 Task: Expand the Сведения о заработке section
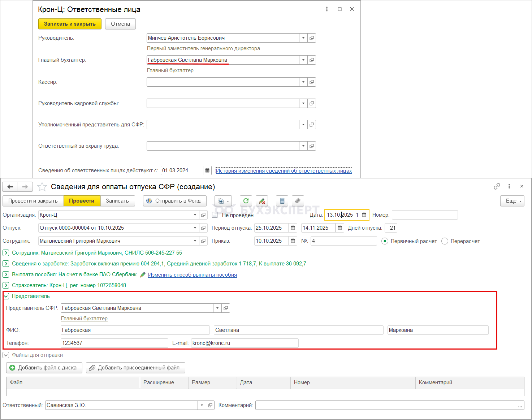(x=6, y=264)
